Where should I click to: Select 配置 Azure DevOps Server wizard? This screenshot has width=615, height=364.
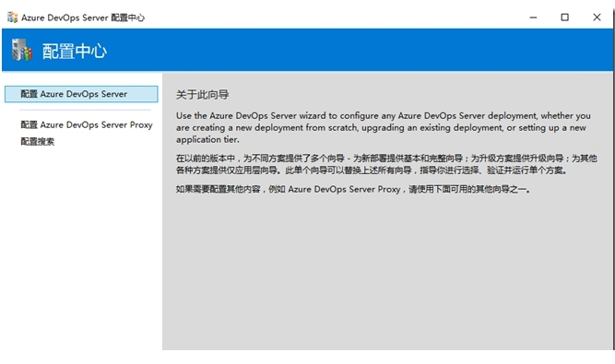click(x=81, y=94)
